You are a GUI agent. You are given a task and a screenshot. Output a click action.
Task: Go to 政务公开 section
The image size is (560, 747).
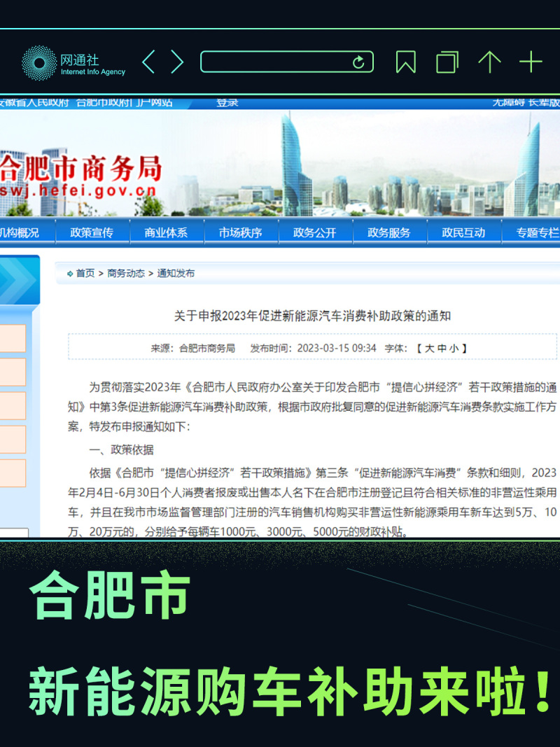[314, 232]
